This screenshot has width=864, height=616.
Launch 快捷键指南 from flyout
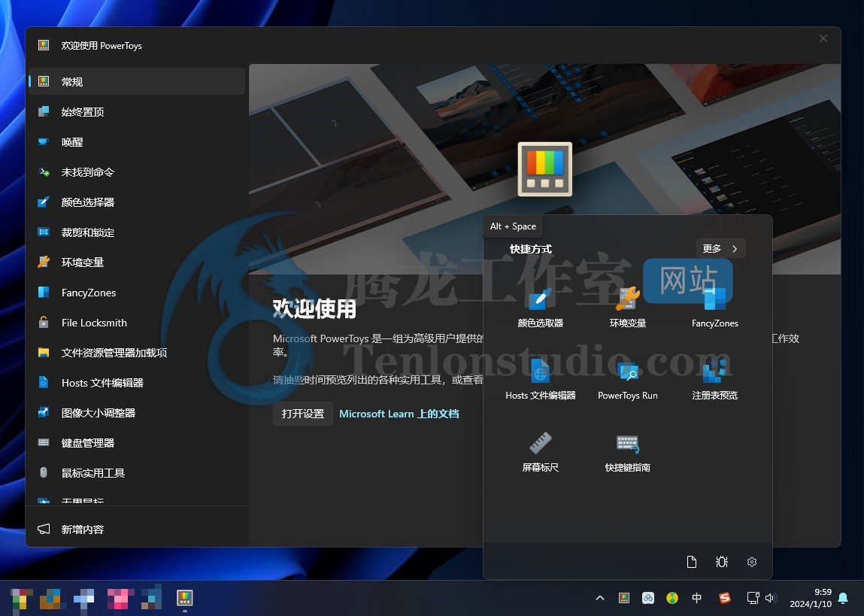pos(628,452)
